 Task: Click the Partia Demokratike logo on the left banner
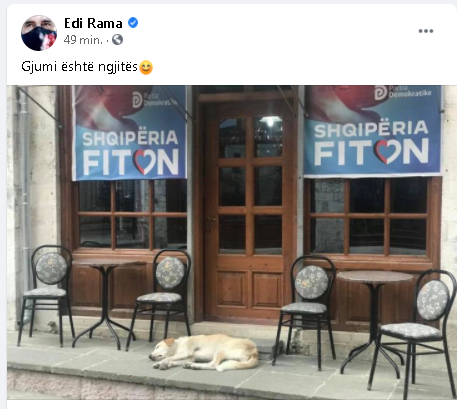pyautogui.click(x=137, y=100)
